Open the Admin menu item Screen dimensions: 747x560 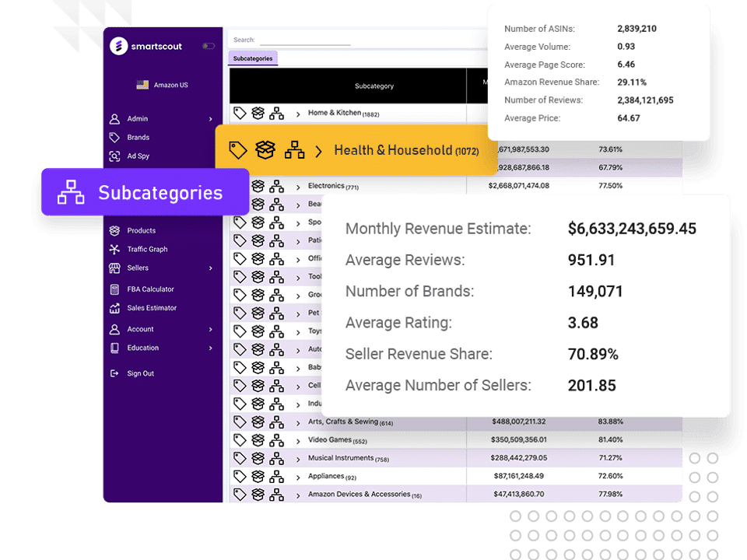click(x=137, y=118)
